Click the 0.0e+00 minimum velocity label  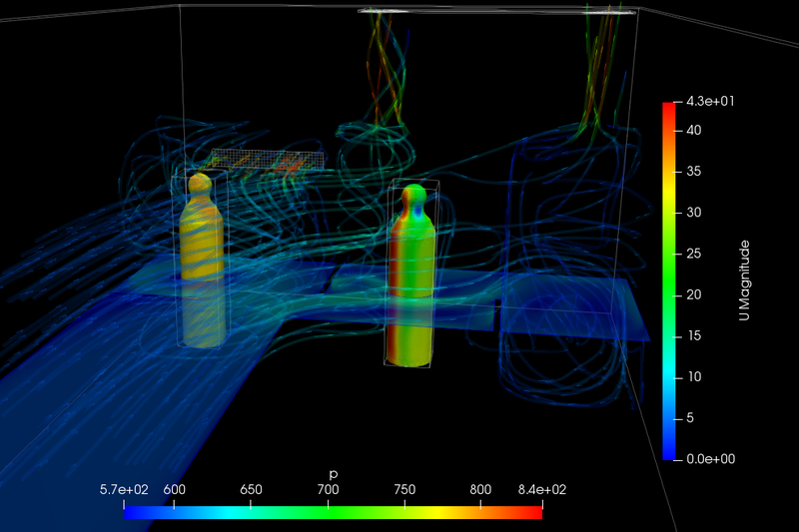point(710,459)
